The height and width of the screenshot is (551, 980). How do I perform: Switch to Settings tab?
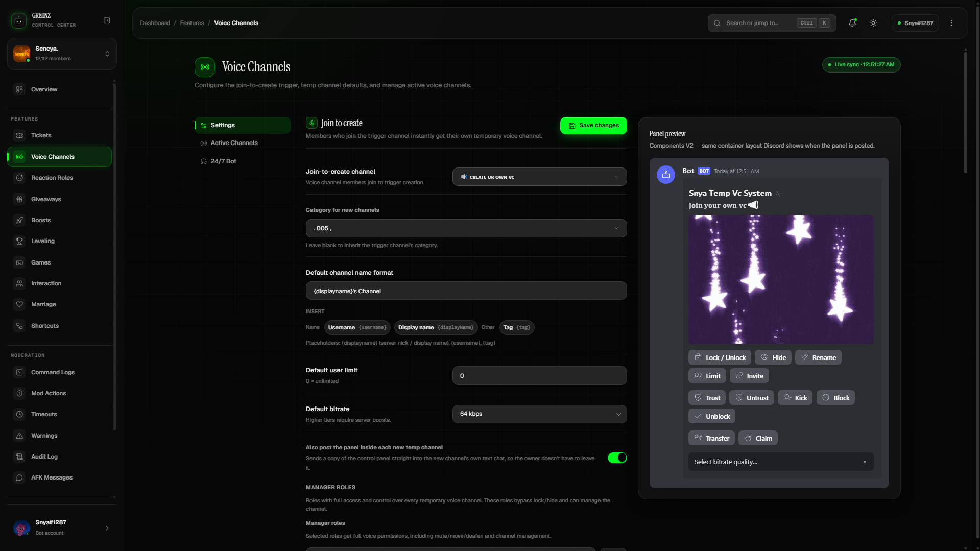point(243,125)
